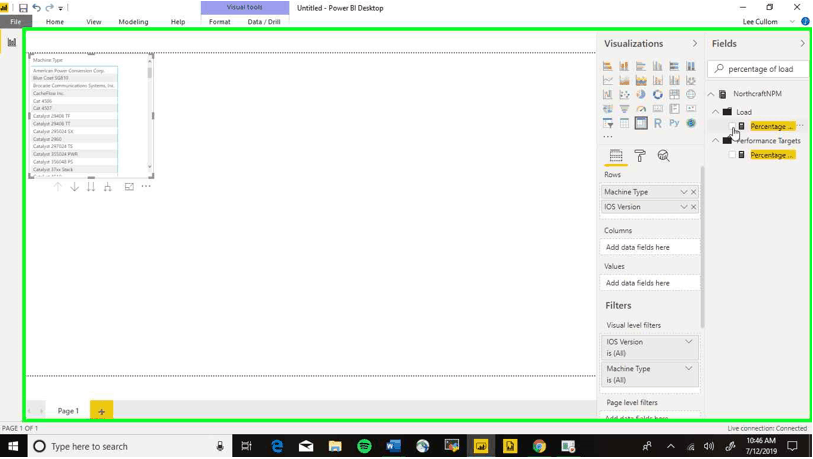
Task: Open the File menu
Action: pyautogui.click(x=16, y=22)
